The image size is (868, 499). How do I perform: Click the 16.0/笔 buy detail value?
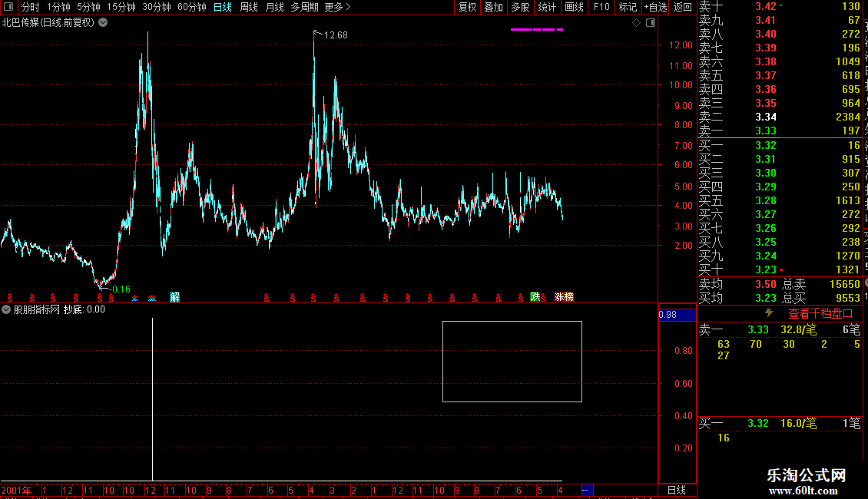[799, 424]
